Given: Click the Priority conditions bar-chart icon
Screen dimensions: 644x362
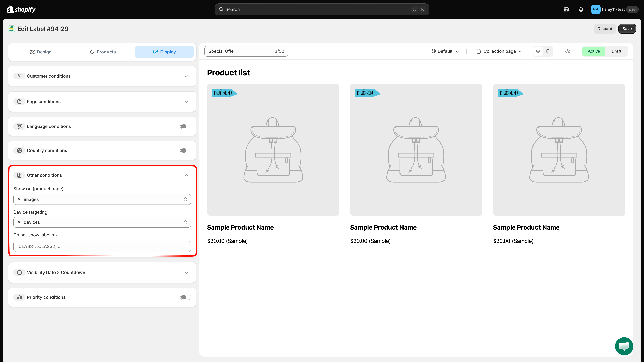Looking at the screenshot, I should pyautogui.click(x=19, y=297).
